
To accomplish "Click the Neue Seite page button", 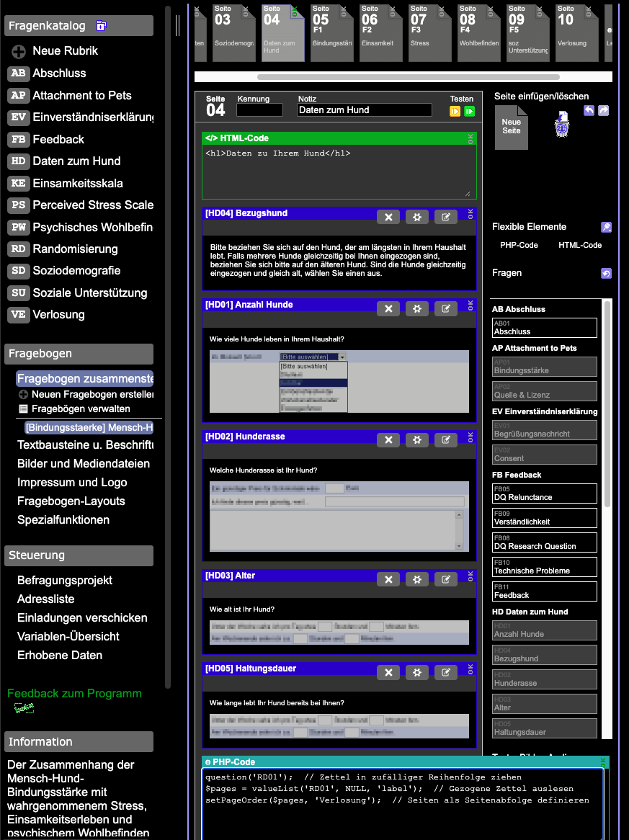I will (x=511, y=127).
